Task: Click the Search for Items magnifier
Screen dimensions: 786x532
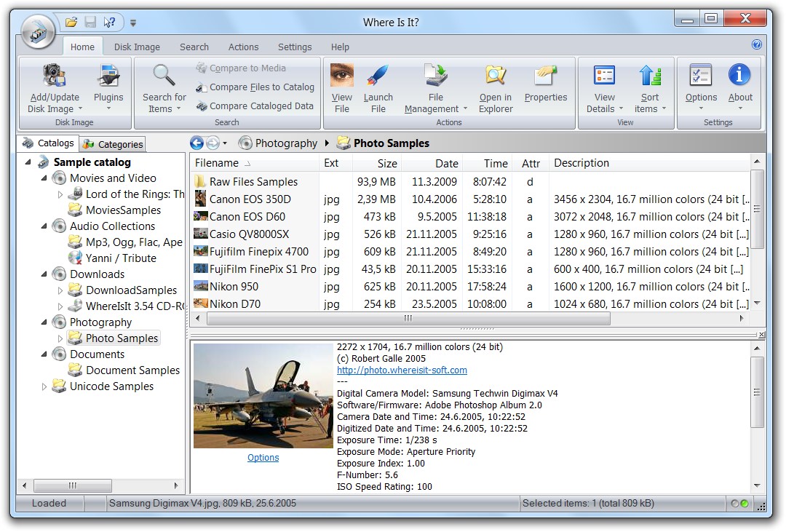Action: [x=164, y=76]
